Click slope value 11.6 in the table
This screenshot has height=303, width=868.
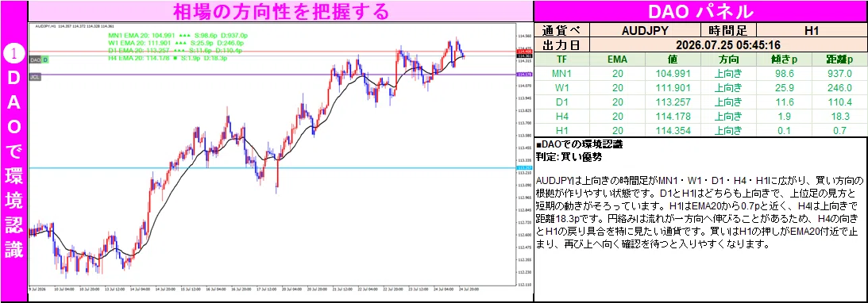[784, 102]
